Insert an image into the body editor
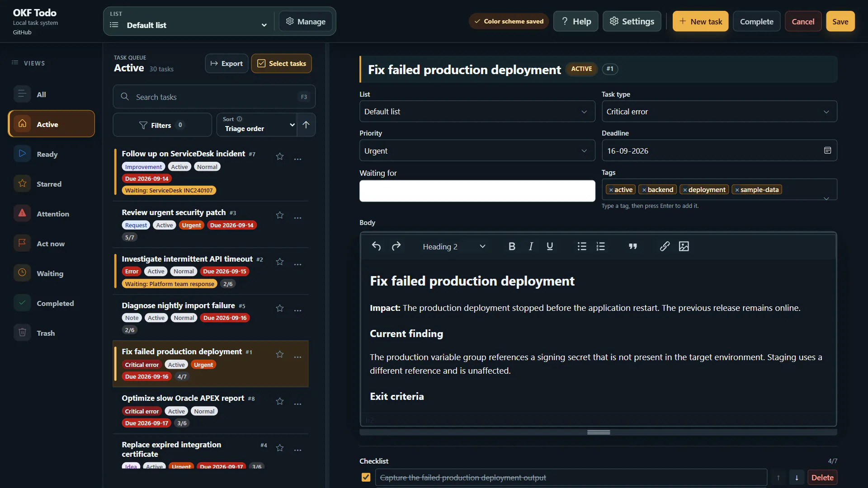Screen dimensions: 868x488 point(684,246)
